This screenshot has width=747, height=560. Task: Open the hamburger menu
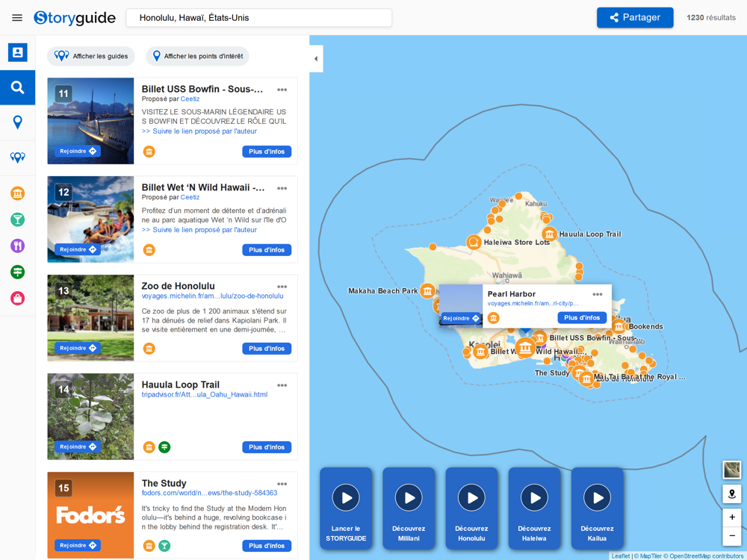[17, 18]
